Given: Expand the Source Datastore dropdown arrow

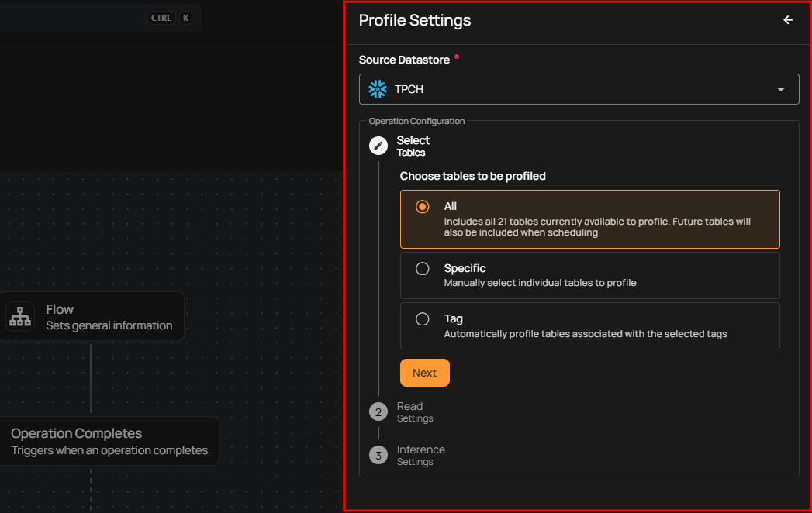Looking at the screenshot, I should [781, 90].
